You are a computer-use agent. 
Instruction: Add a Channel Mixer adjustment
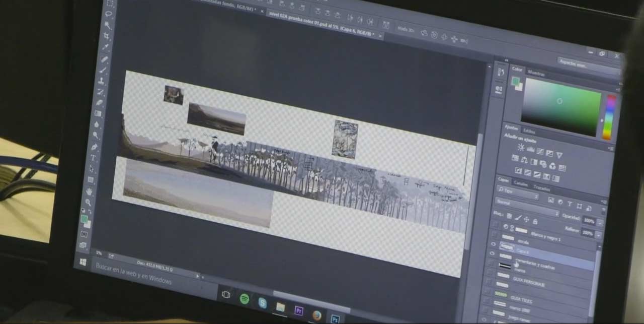(x=552, y=166)
